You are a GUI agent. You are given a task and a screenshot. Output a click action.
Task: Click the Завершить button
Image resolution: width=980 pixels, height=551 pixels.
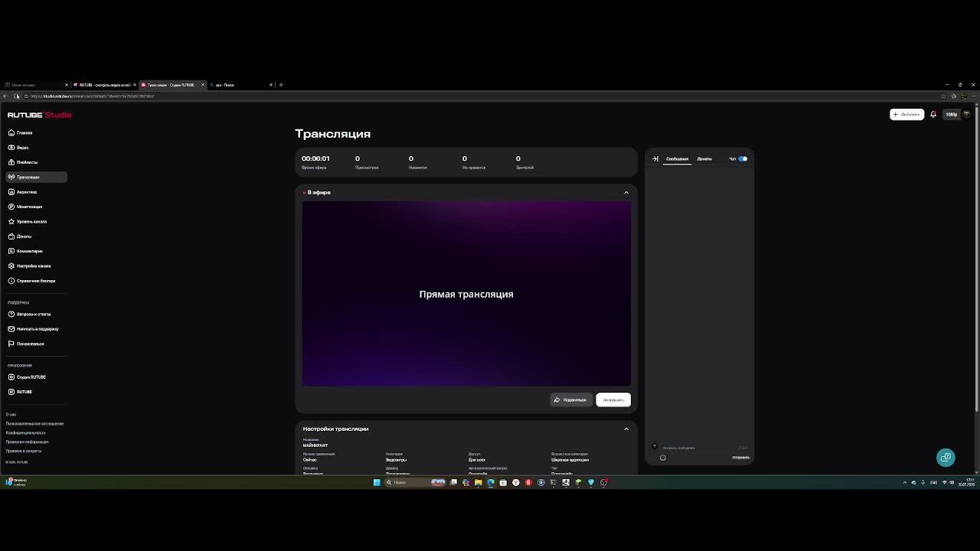pos(613,399)
